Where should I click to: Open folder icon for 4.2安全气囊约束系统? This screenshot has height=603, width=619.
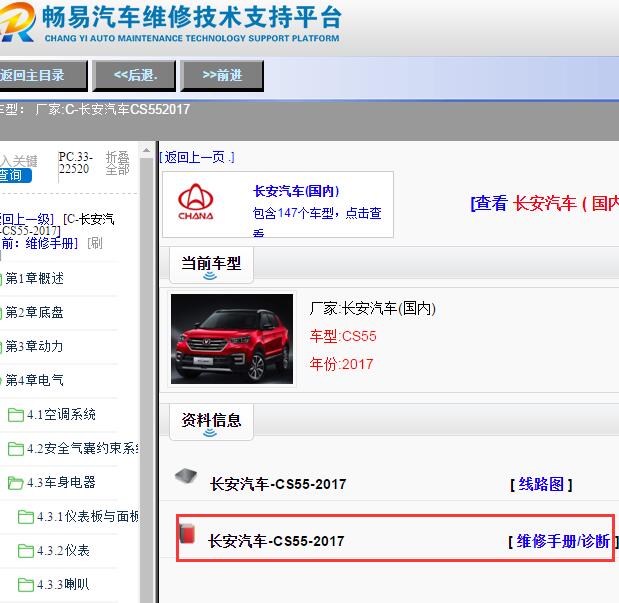(16, 449)
